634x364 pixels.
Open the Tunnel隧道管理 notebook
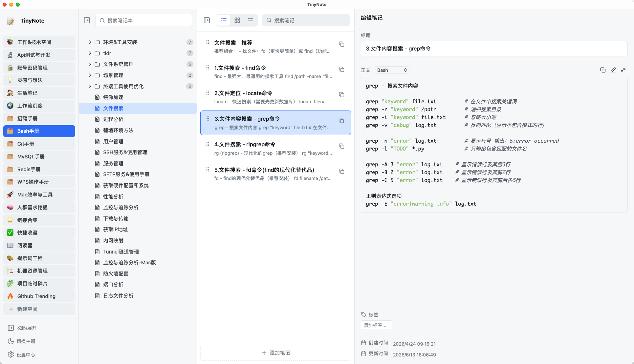coord(138,252)
